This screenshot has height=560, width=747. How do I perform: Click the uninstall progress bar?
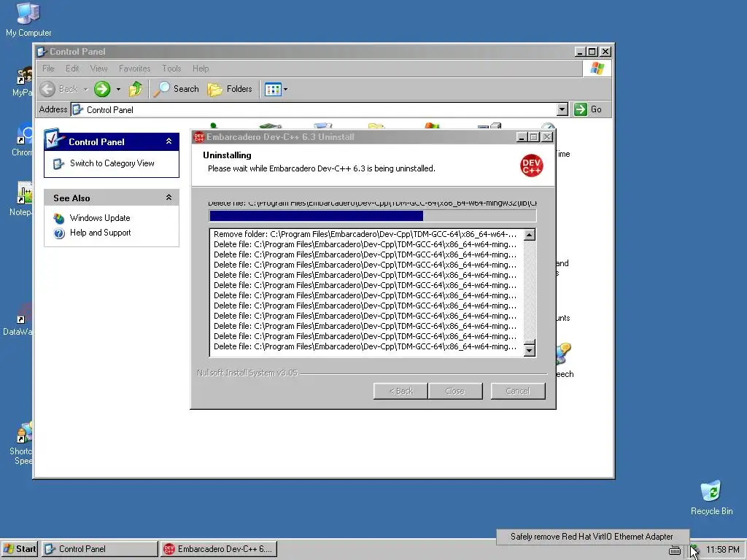click(373, 216)
